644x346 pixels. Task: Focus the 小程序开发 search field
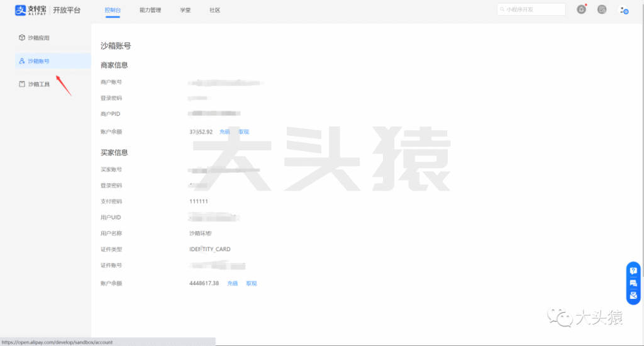pyautogui.click(x=531, y=9)
